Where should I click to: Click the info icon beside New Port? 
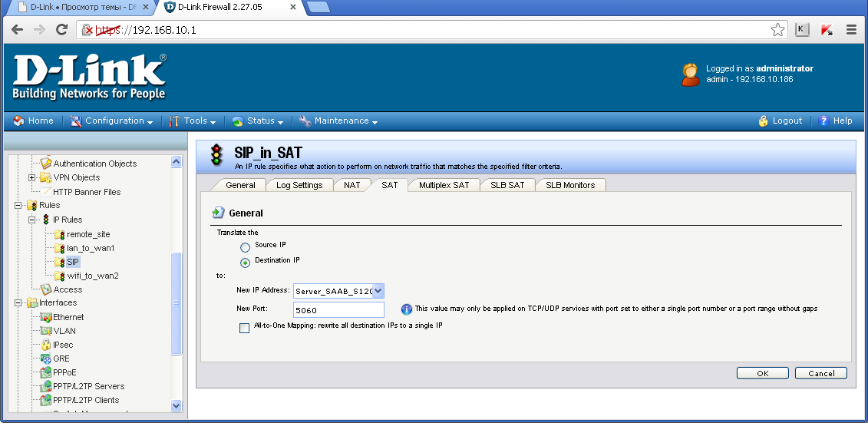(406, 309)
